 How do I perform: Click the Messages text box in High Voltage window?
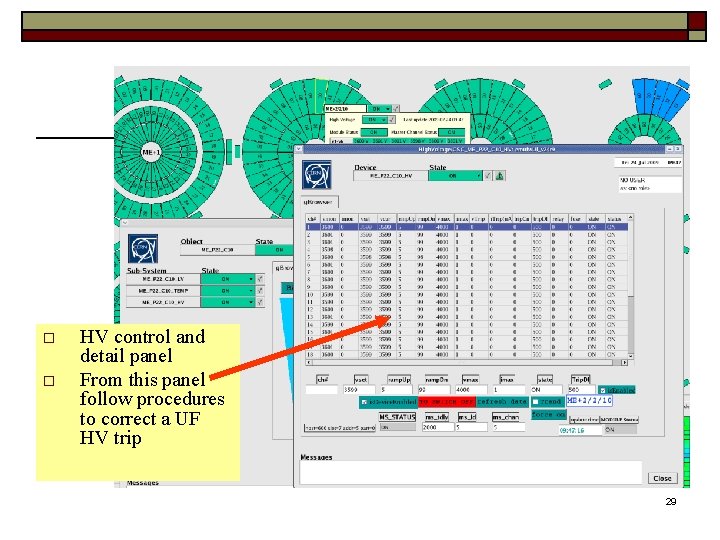471,472
